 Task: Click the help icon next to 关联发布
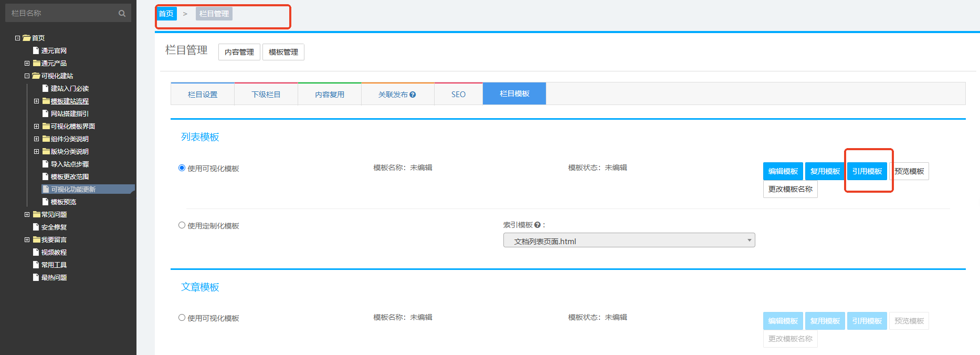[413, 95]
